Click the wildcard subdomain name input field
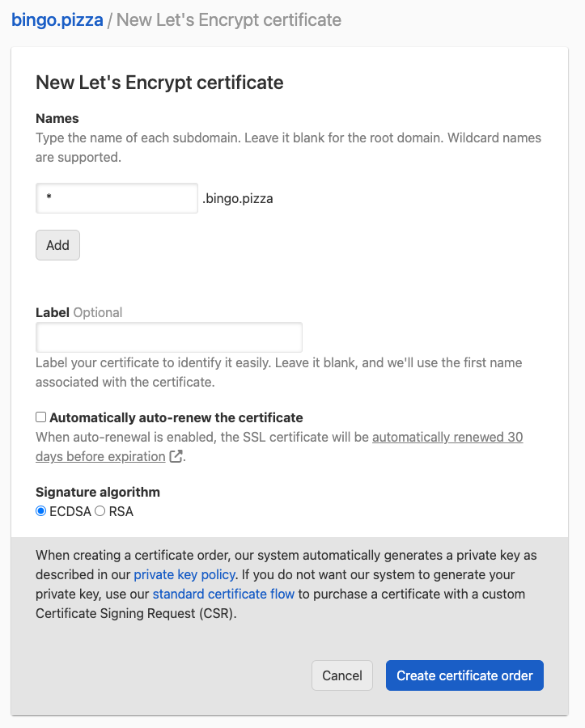Viewport: 585px width, 728px height. (117, 197)
